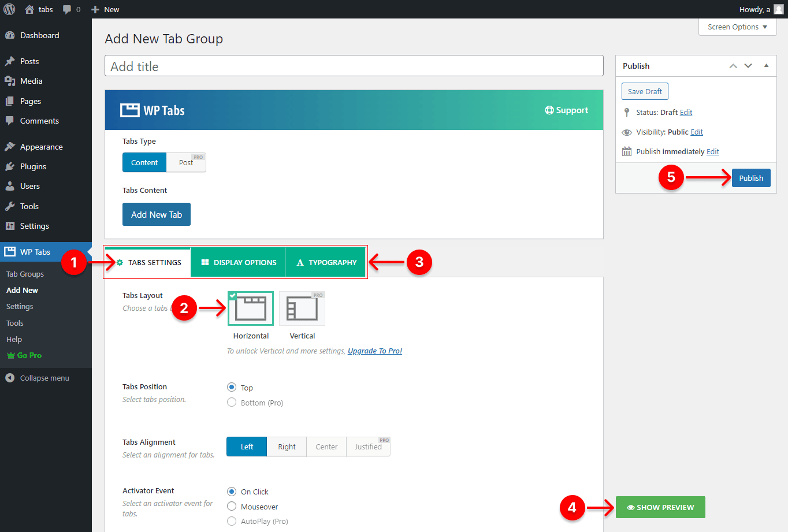Switch to Display Options tab

point(238,262)
